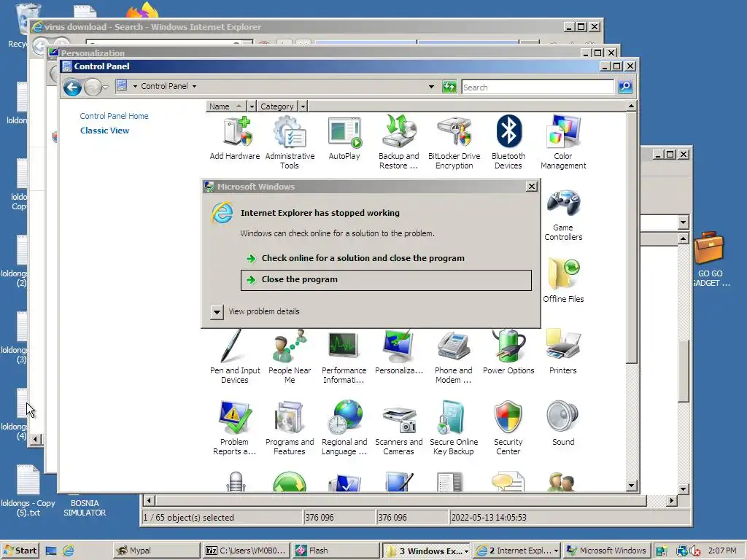Switch to the Flash taskbar button
The width and height of the screenshot is (747, 560).
(336, 551)
